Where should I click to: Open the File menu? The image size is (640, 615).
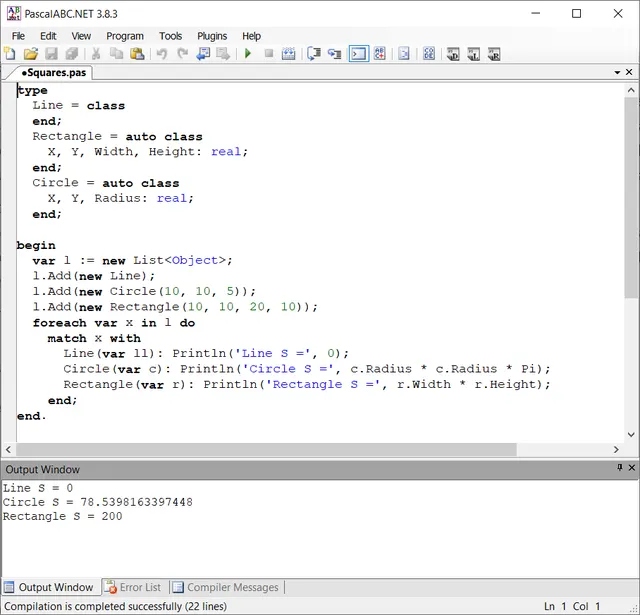(18, 36)
